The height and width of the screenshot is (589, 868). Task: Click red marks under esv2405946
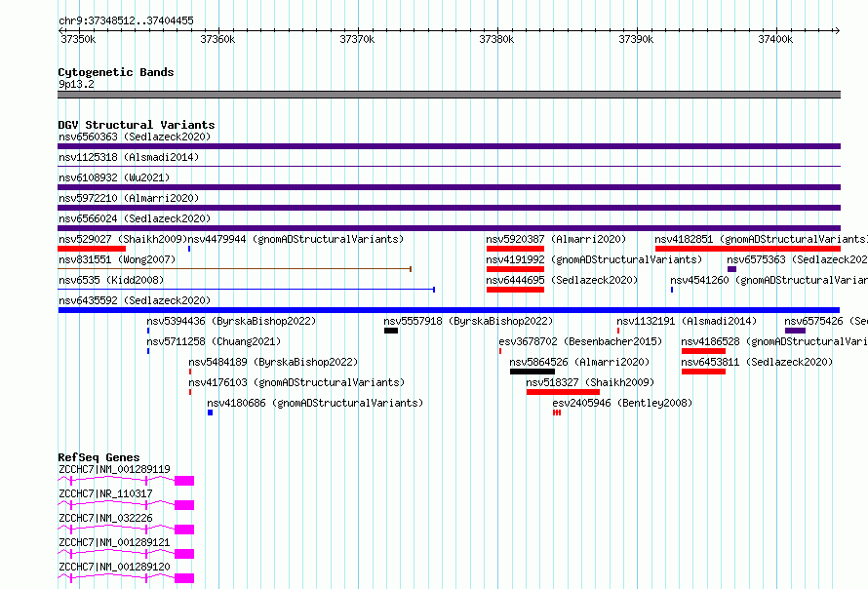pos(557,412)
